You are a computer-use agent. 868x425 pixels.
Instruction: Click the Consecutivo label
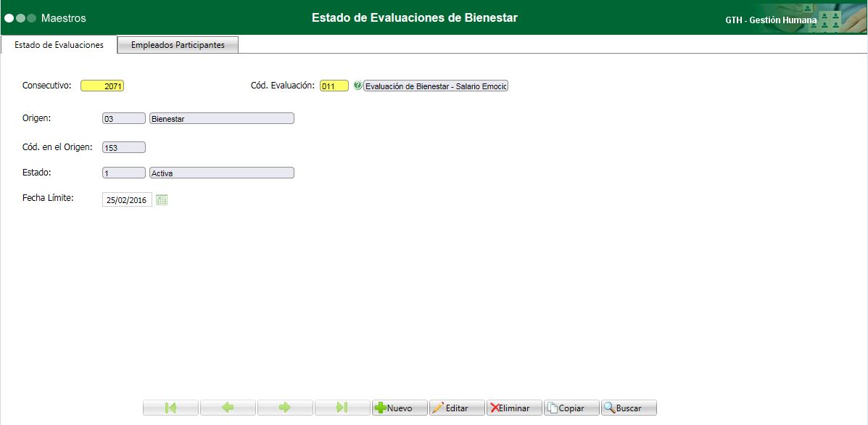(47, 86)
